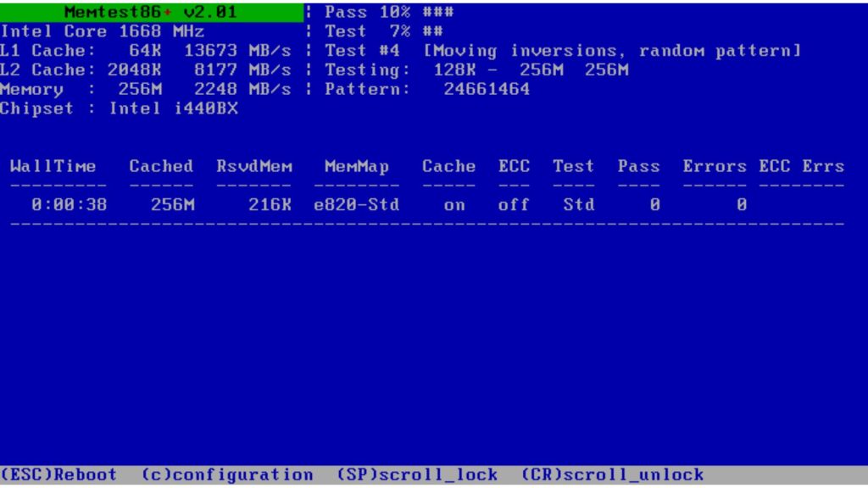Click the e820-Std memory map value
The image size is (868, 488).
coord(357,205)
